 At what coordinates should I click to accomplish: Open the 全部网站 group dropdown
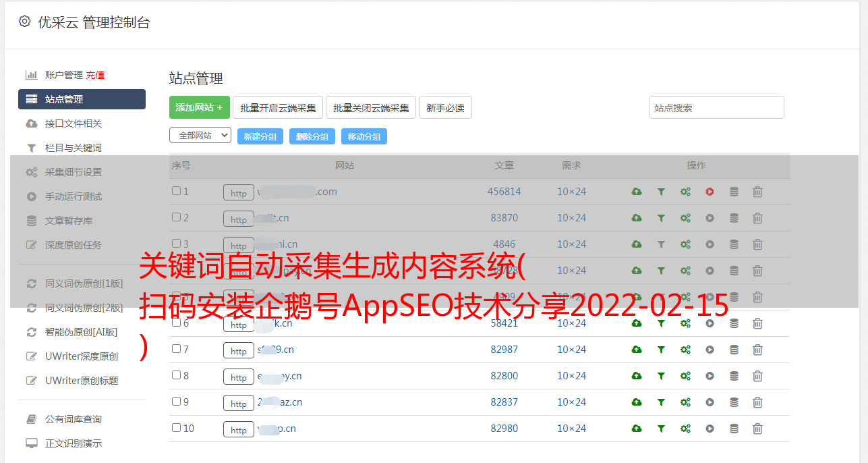[x=200, y=136]
